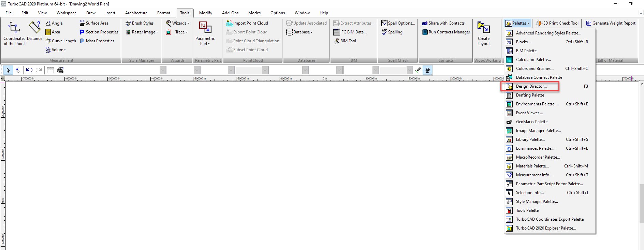Open the Image Manager Palette
Image resolution: width=644 pixels, height=250 pixels.
550,131
